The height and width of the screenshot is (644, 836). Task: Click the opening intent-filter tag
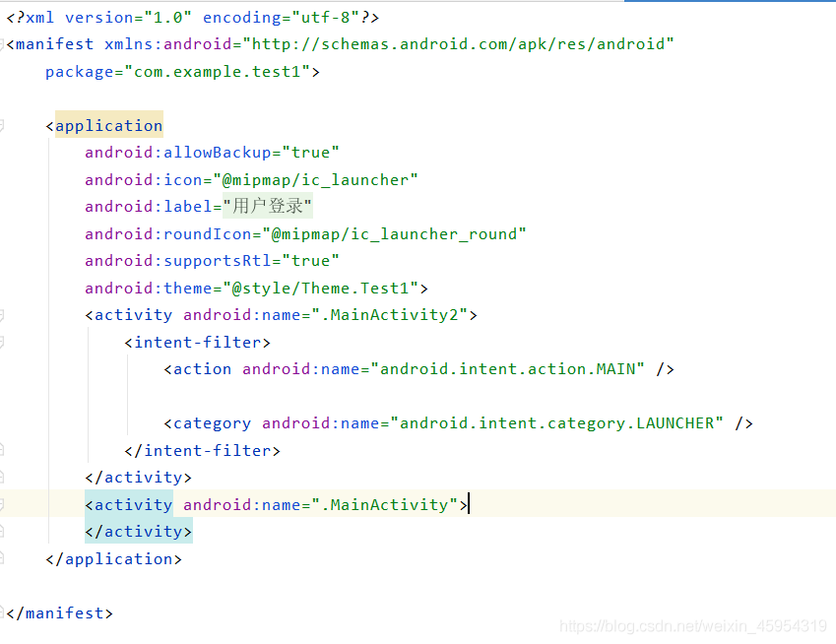[x=197, y=343]
